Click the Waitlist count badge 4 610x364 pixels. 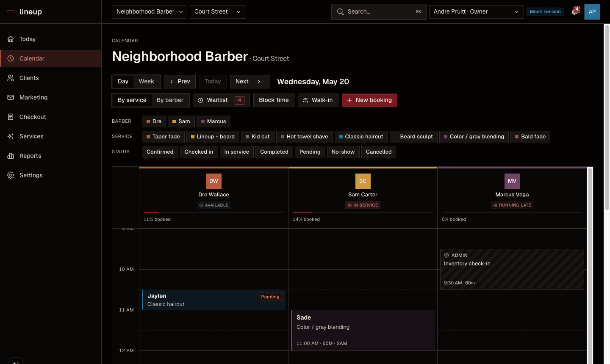pyautogui.click(x=239, y=100)
